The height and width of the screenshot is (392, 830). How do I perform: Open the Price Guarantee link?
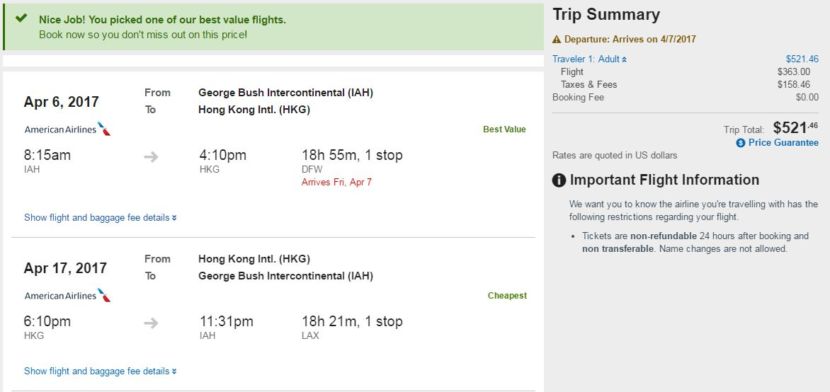pos(783,143)
